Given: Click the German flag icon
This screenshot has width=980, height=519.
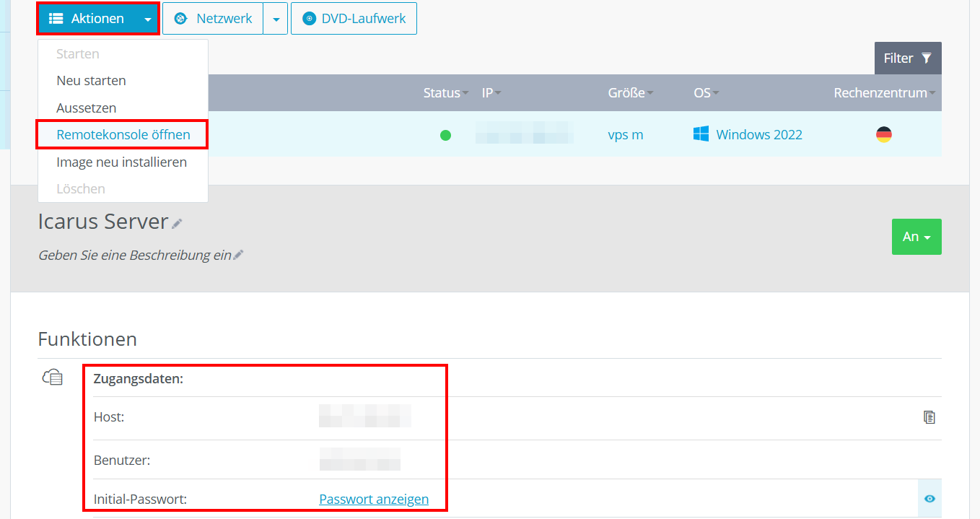Looking at the screenshot, I should tap(883, 134).
